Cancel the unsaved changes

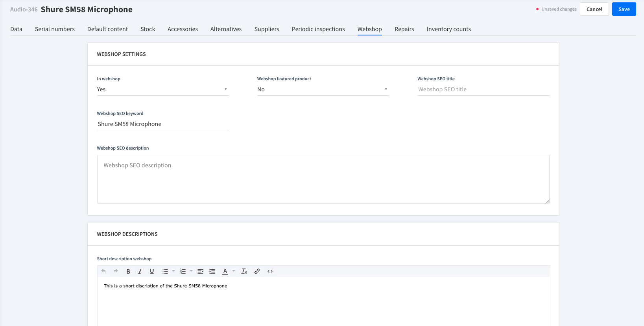[594, 9]
